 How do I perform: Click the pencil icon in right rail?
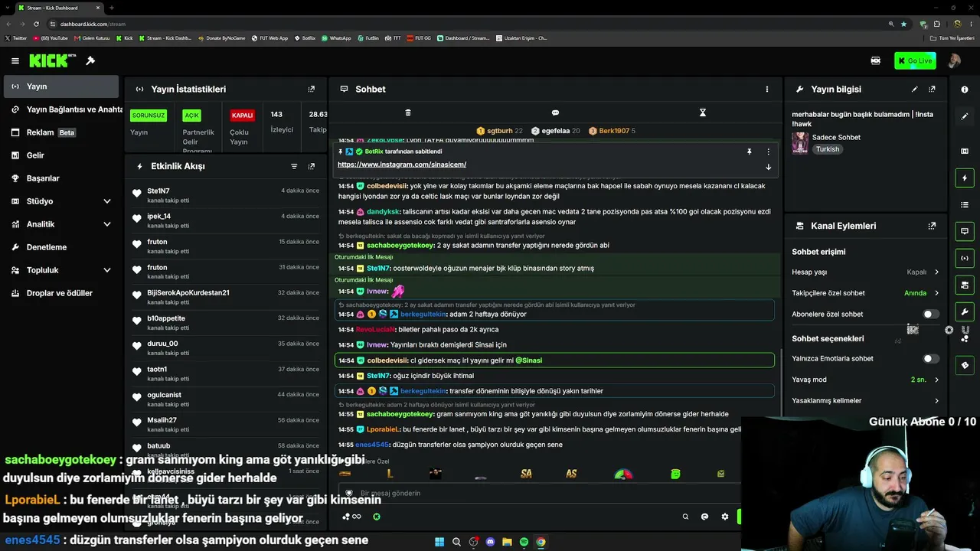965,116
